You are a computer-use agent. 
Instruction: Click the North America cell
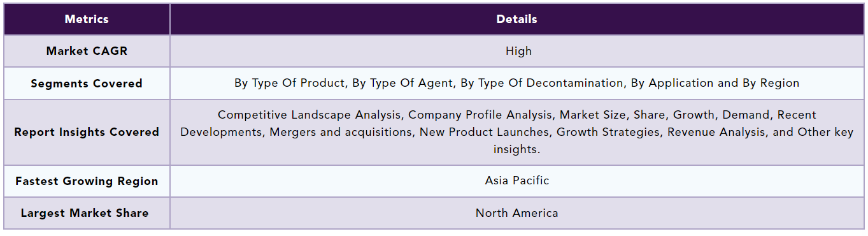pyautogui.click(x=516, y=213)
